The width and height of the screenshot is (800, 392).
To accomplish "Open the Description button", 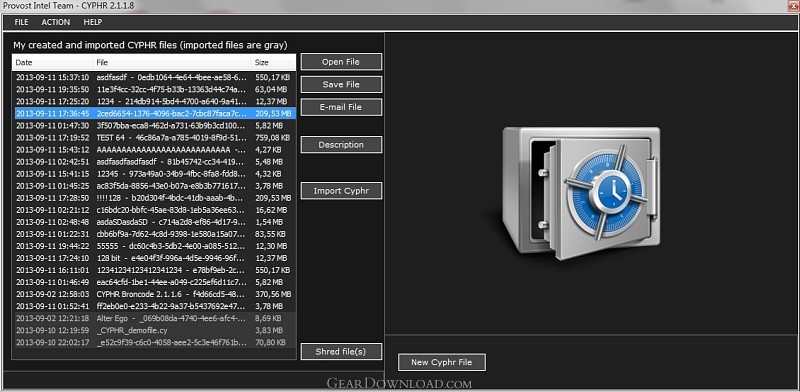I will [341, 144].
